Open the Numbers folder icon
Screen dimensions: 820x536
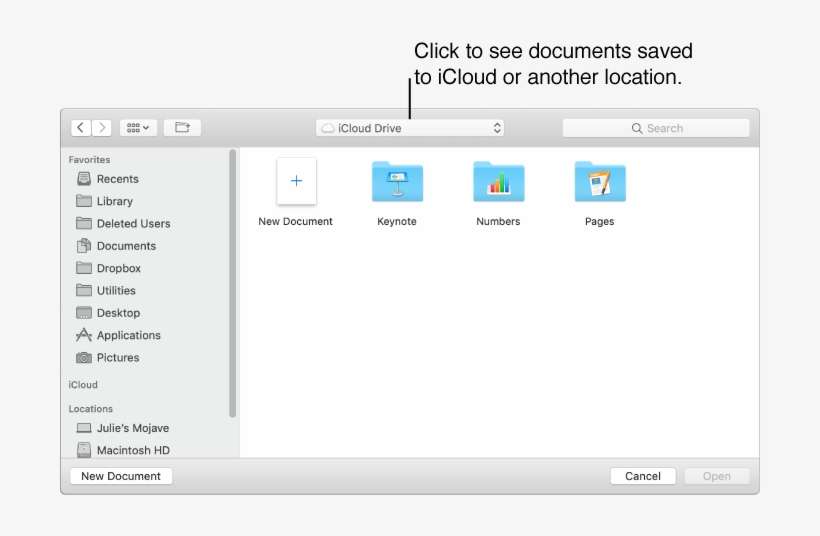click(498, 181)
